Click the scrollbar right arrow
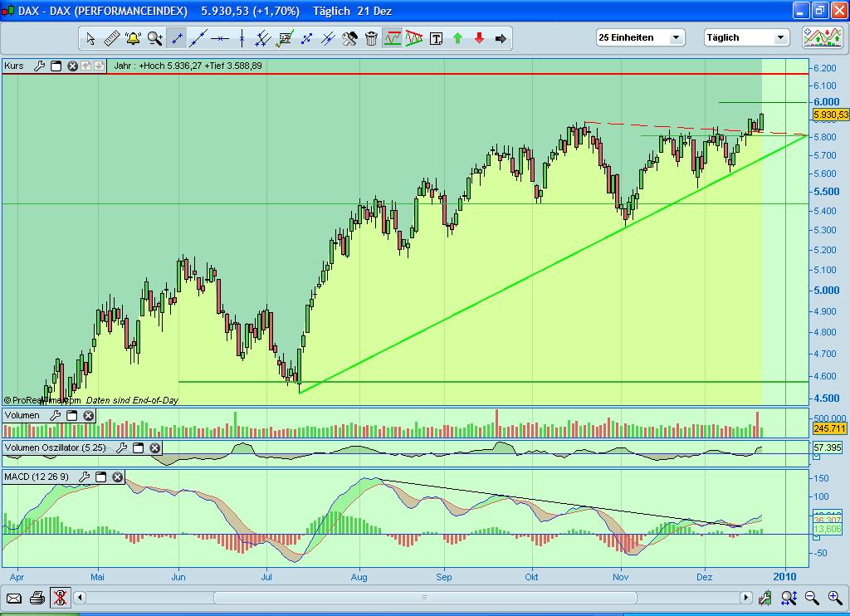The image size is (850, 616). click(746, 598)
